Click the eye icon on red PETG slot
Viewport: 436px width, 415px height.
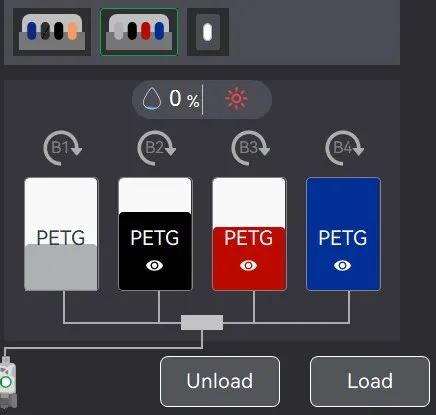click(x=249, y=266)
